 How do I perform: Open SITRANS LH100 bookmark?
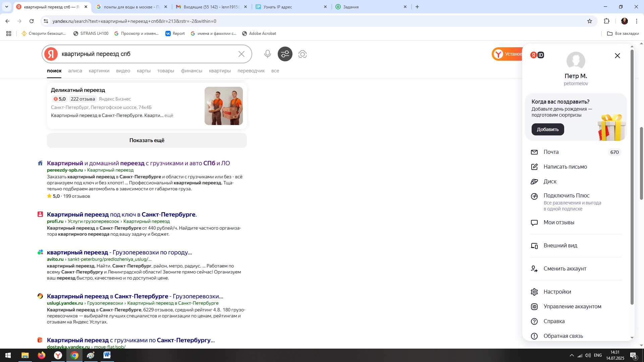pos(91,34)
